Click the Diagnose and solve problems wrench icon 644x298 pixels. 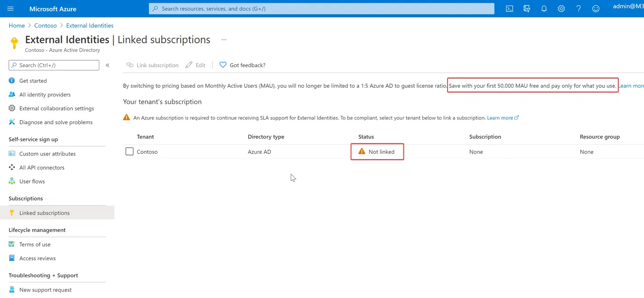[12, 122]
